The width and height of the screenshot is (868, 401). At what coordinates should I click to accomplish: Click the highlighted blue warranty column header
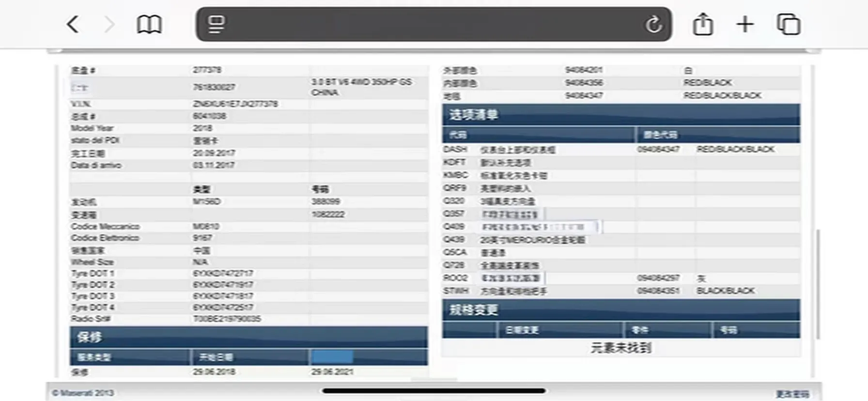pos(332,357)
